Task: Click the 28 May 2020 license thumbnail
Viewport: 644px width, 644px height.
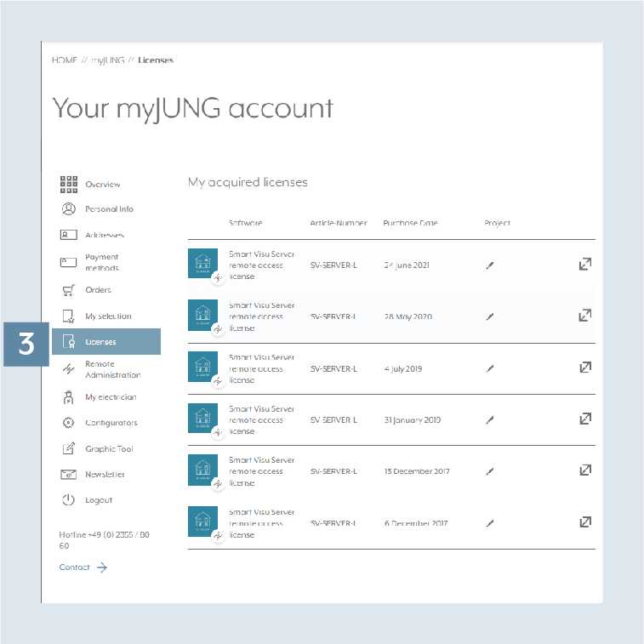Action: (202, 315)
